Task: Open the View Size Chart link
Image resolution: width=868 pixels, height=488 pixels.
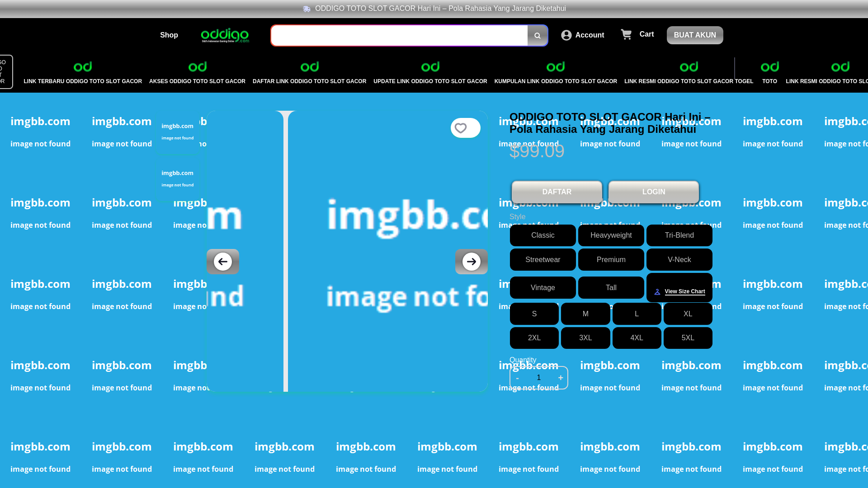Action: click(684, 292)
